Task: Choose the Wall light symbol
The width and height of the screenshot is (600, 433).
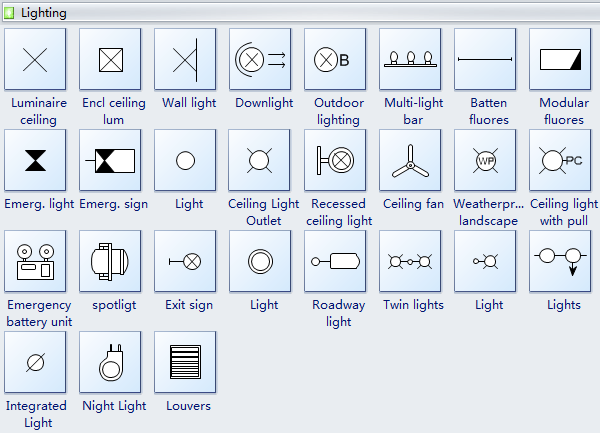Action: pyautogui.click(x=185, y=59)
